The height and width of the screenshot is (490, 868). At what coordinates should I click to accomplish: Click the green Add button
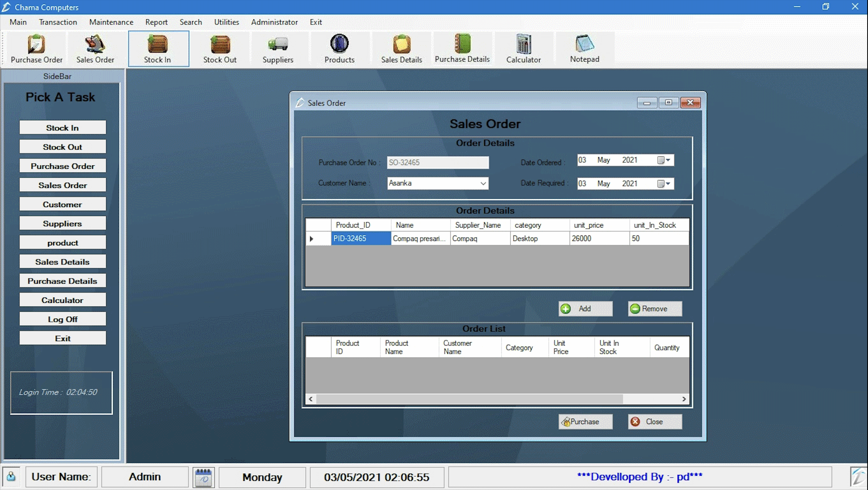585,309
